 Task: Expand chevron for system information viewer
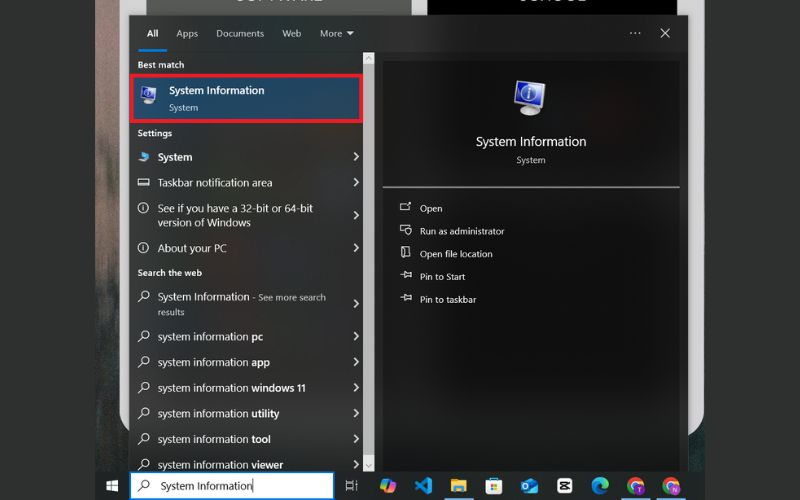(356, 464)
